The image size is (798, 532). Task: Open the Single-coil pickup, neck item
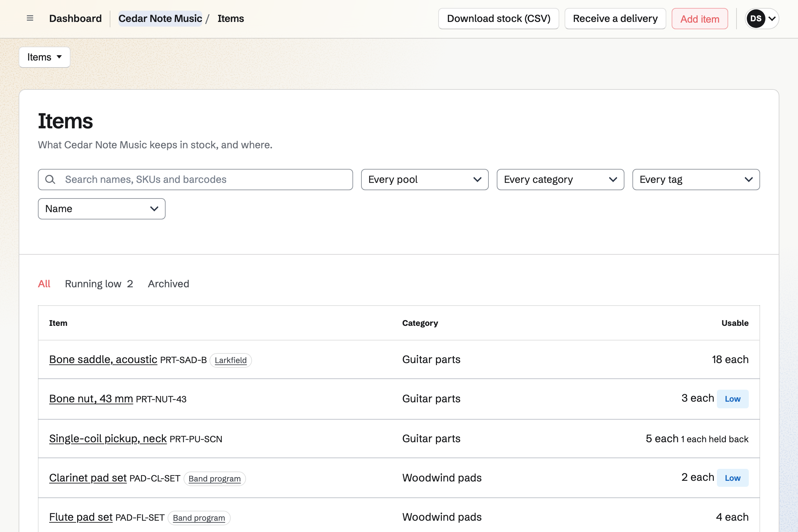[x=108, y=439]
